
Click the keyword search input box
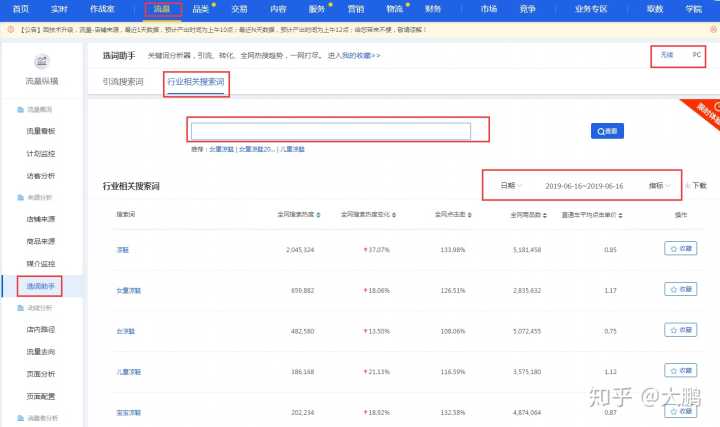pos(331,130)
